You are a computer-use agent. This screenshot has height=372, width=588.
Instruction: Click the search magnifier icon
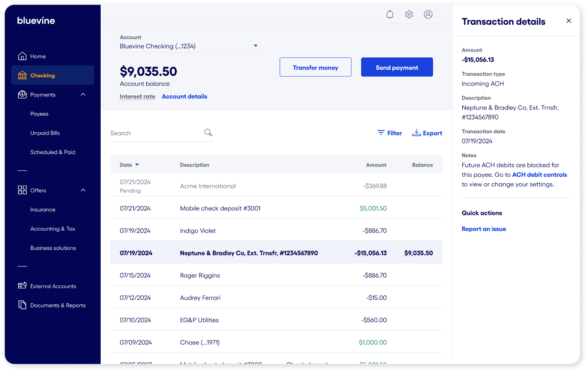tap(208, 132)
